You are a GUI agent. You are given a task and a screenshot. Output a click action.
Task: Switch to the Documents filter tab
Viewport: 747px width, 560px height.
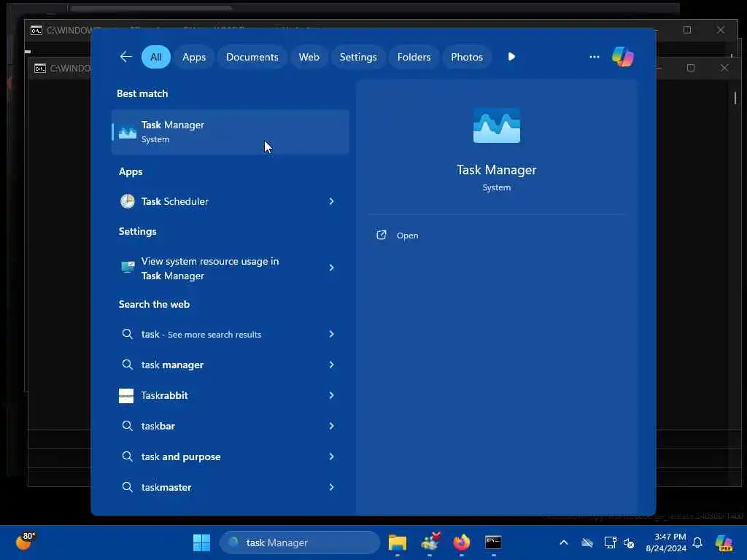[x=252, y=57]
